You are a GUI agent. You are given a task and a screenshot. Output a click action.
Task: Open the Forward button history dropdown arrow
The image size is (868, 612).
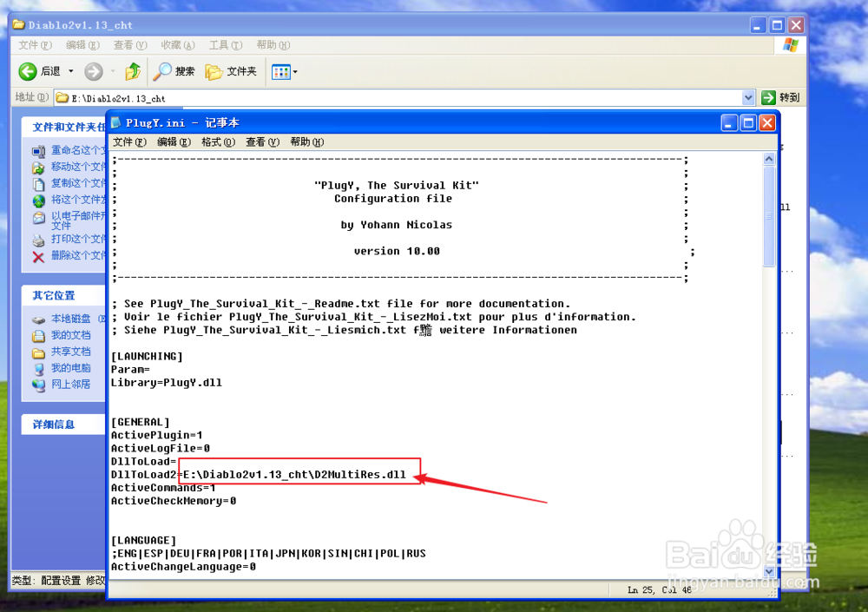point(113,71)
